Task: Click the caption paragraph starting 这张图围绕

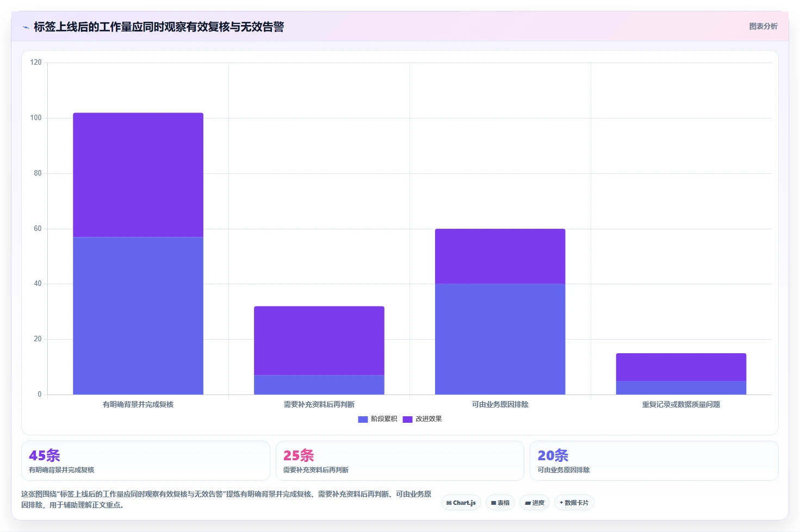Action: [226, 499]
